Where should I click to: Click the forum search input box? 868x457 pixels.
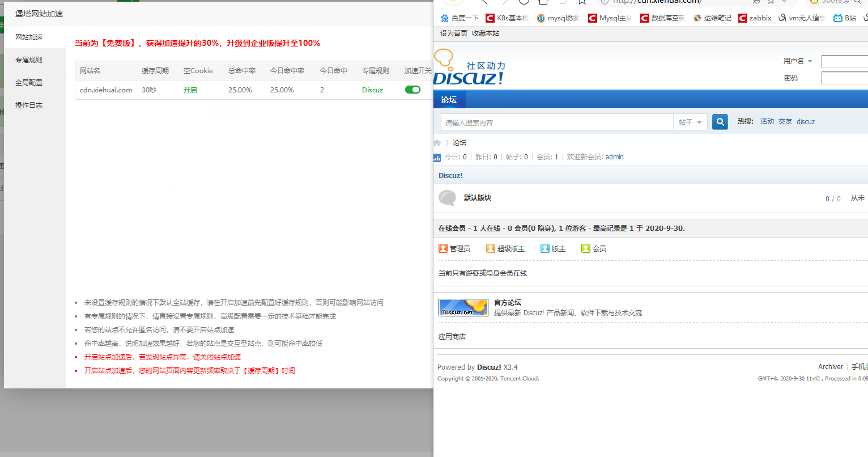[x=557, y=122]
